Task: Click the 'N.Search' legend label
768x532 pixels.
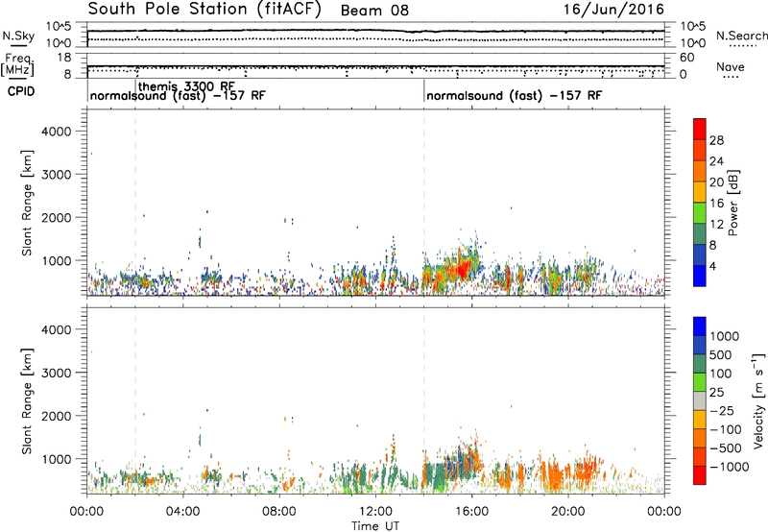Action: [x=741, y=36]
